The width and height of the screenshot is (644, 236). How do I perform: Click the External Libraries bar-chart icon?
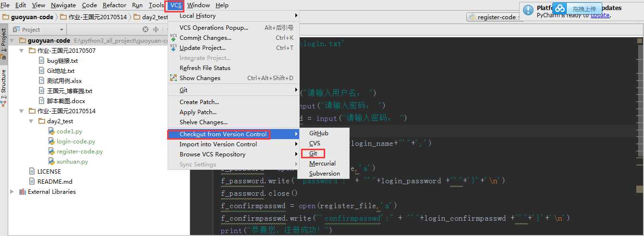(23, 191)
